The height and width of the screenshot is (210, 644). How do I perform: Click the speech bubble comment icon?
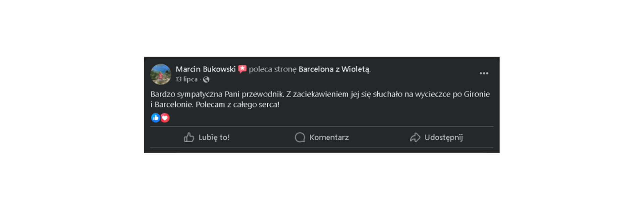point(300,137)
